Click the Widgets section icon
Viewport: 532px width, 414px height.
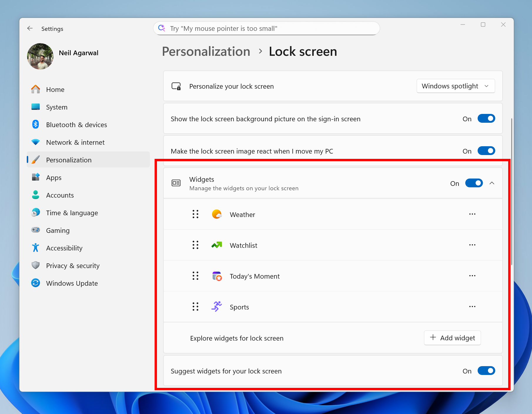176,183
